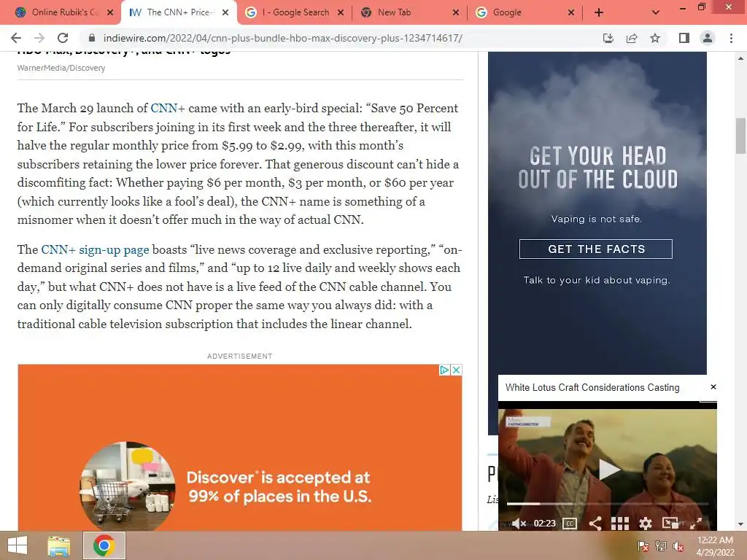Open File Explorer from taskbar
The image size is (747, 560).
[x=59, y=545]
